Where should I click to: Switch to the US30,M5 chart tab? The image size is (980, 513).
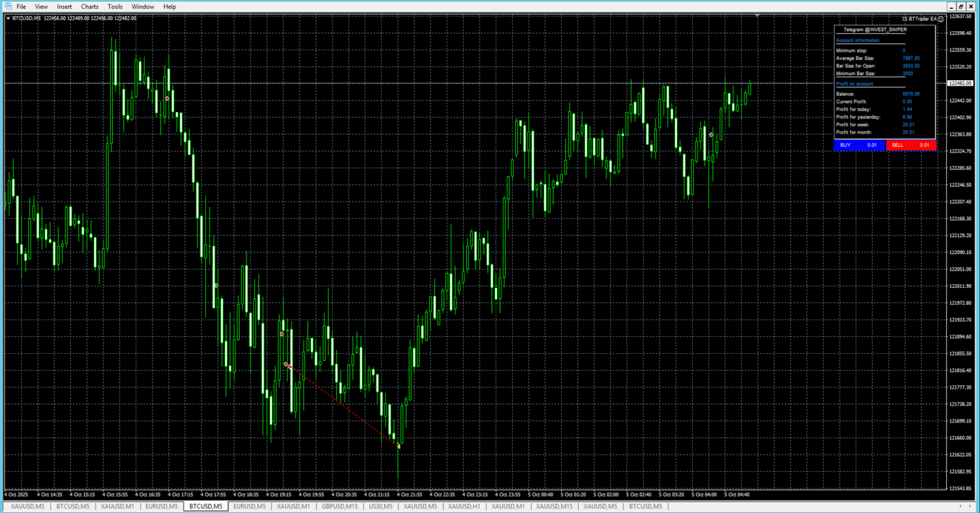pyautogui.click(x=380, y=506)
